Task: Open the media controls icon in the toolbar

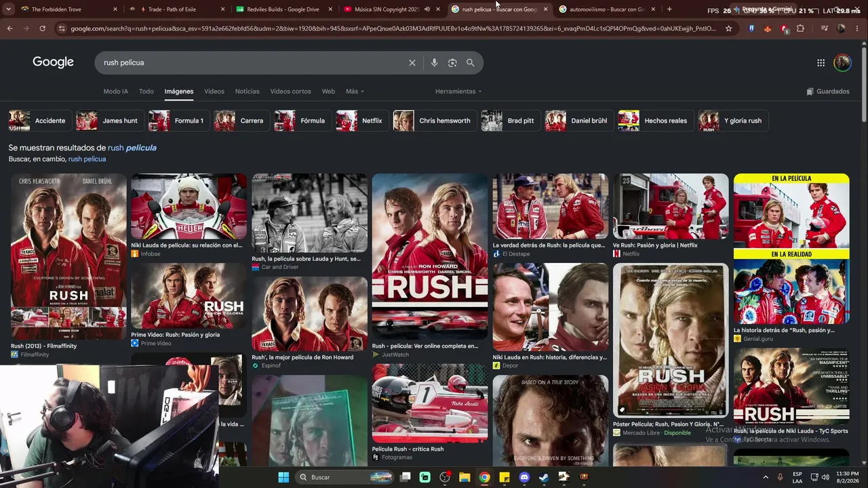Action: click(x=824, y=28)
